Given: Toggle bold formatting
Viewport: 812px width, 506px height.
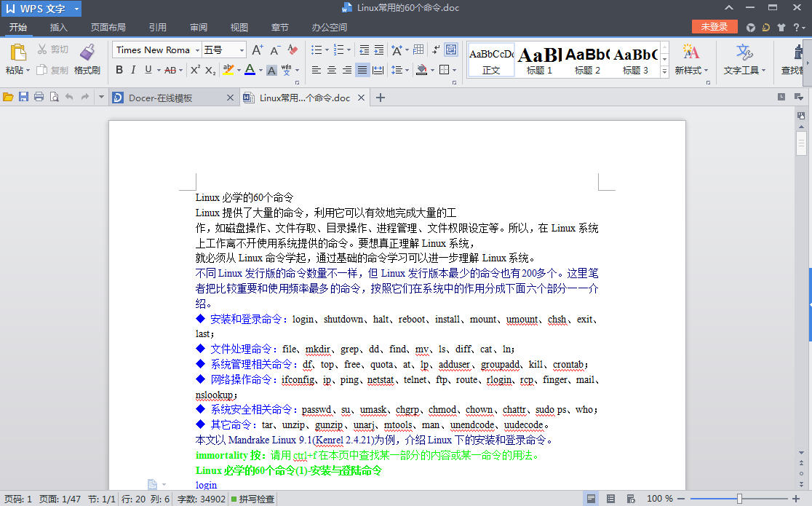Looking at the screenshot, I should tap(119, 70).
